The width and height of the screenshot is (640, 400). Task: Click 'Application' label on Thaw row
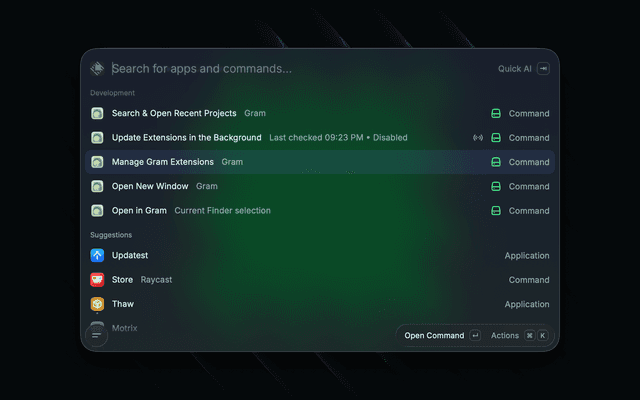[527, 304]
